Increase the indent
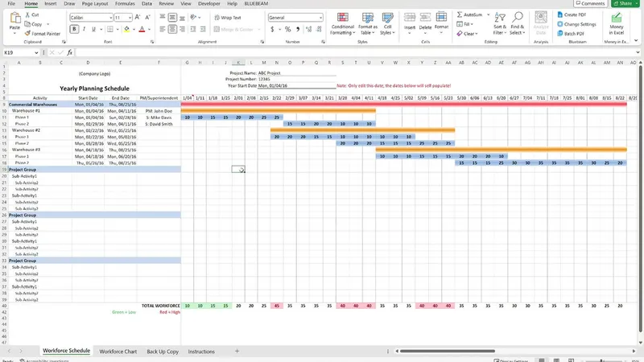This screenshot has width=644, height=362. pyautogui.click(x=203, y=29)
